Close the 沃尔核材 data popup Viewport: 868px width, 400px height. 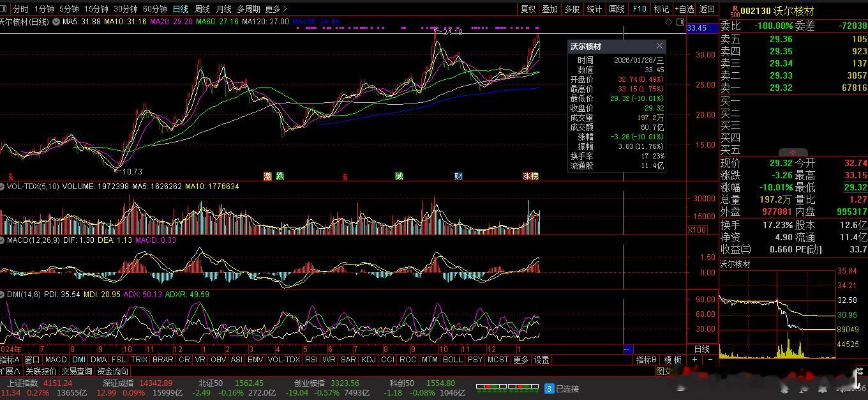point(659,46)
